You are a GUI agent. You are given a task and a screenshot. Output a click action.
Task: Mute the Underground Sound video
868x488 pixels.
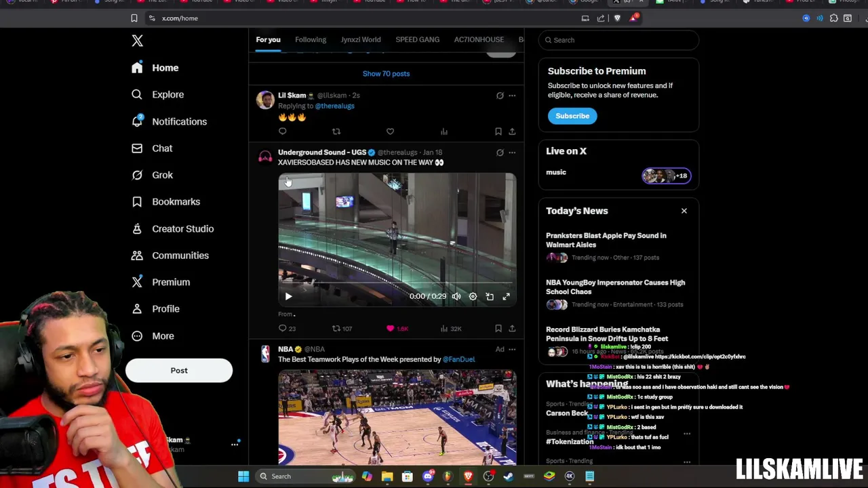click(x=456, y=296)
